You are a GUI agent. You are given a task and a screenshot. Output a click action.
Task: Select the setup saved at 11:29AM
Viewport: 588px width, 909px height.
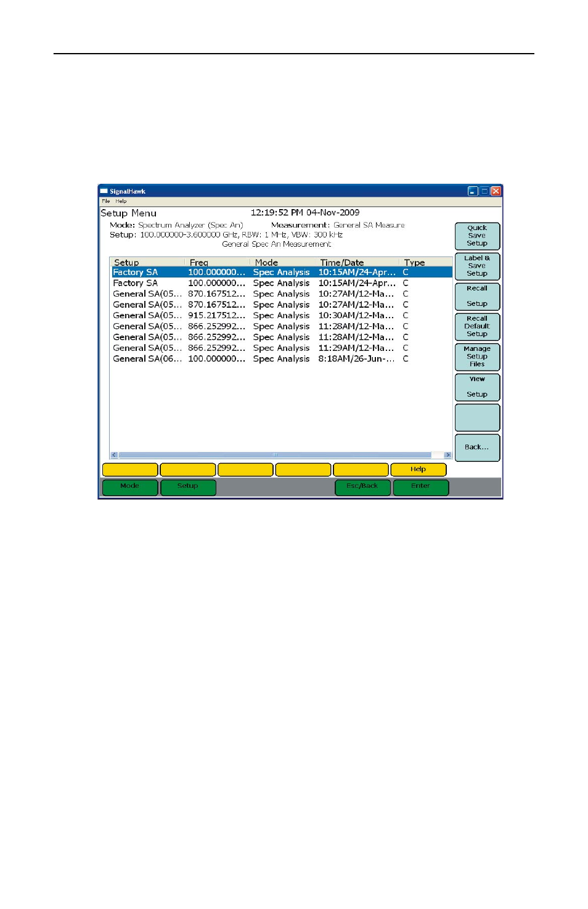click(282, 348)
